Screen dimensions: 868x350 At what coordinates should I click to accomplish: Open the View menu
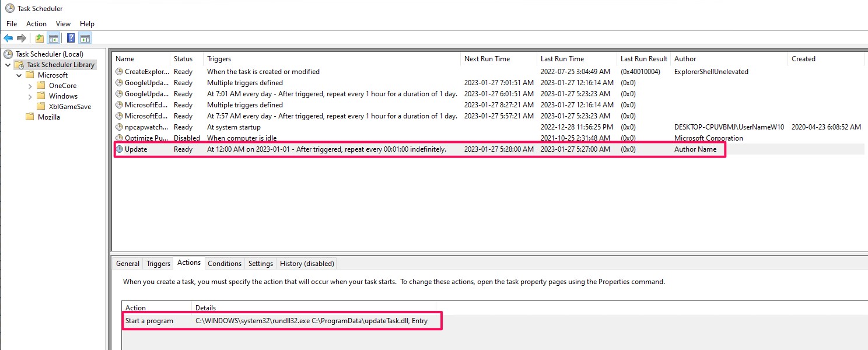(63, 24)
